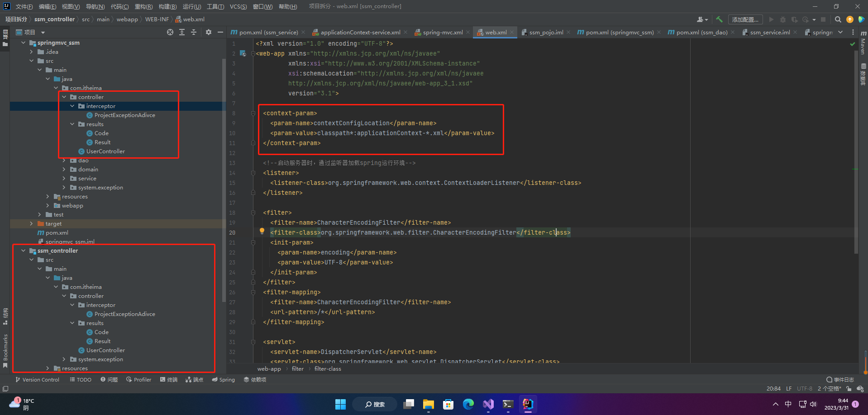Expand the .idea folder
The height and width of the screenshot is (415, 868).
pos(31,52)
